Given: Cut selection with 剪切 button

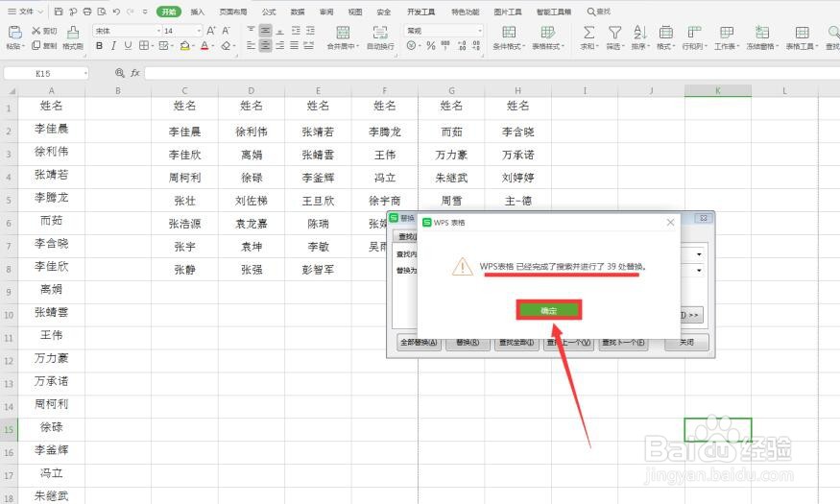Looking at the screenshot, I should [x=44, y=31].
